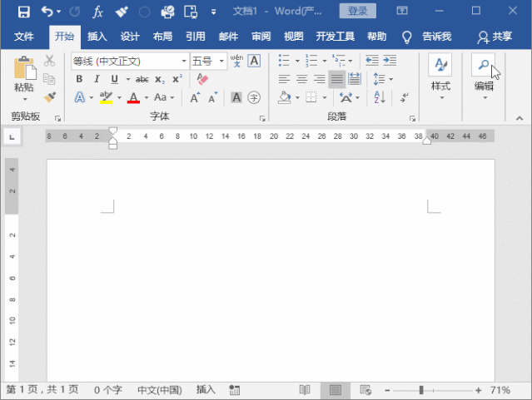Open the phonetic guide (wén) tool
Image resolution: width=532 pixels, height=400 pixels.
(236, 61)
